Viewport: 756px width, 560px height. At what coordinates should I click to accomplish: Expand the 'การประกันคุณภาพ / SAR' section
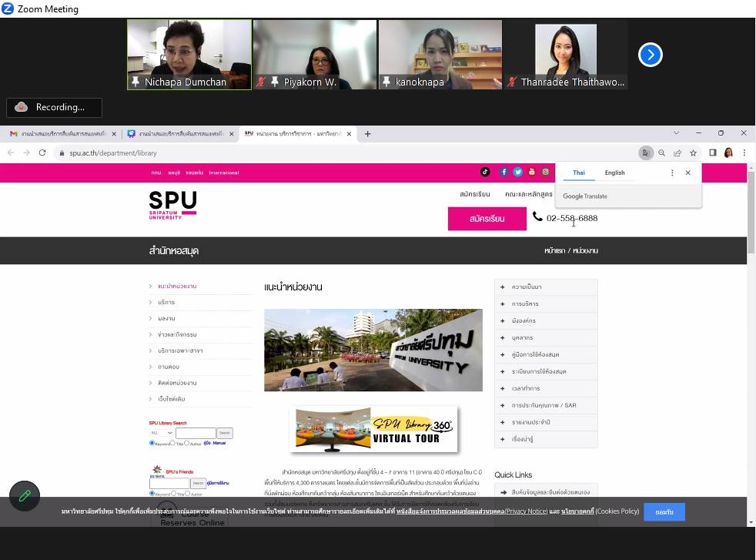point(545,405)
